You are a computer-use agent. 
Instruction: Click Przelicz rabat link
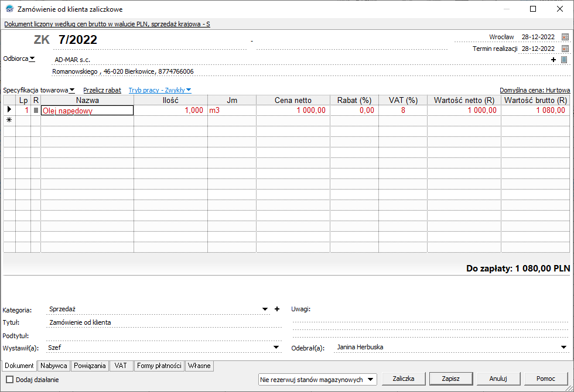tap(102, 90)
